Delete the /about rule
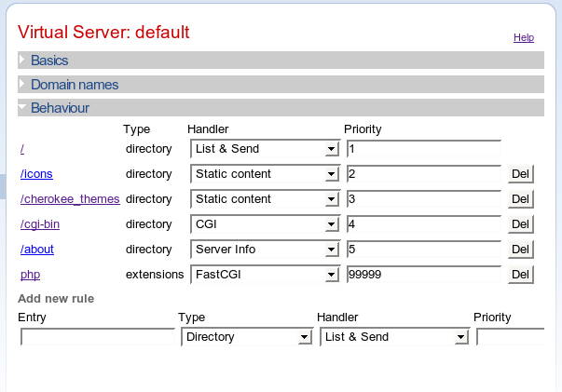Image resolution: width=562 pixels, height=392 pixels. (x=521, y=250)
